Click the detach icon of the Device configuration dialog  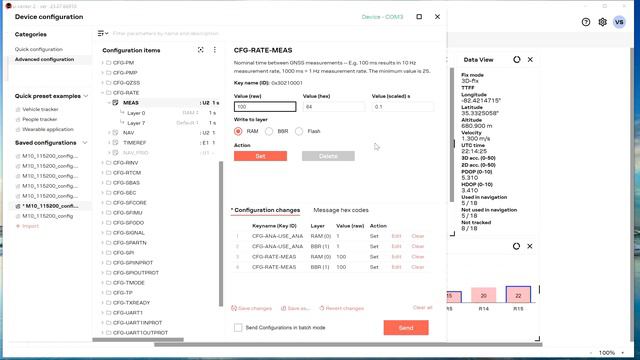click(419, 17)
